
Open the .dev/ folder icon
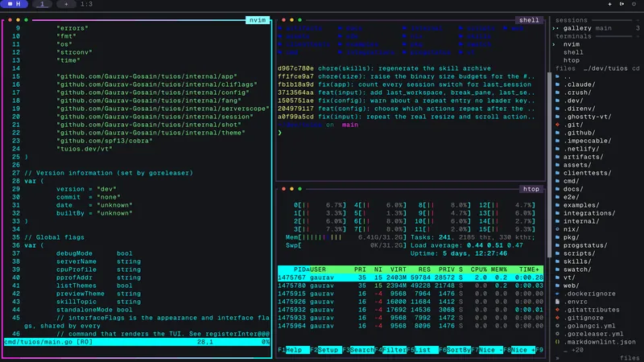click(x=557, y=101)
